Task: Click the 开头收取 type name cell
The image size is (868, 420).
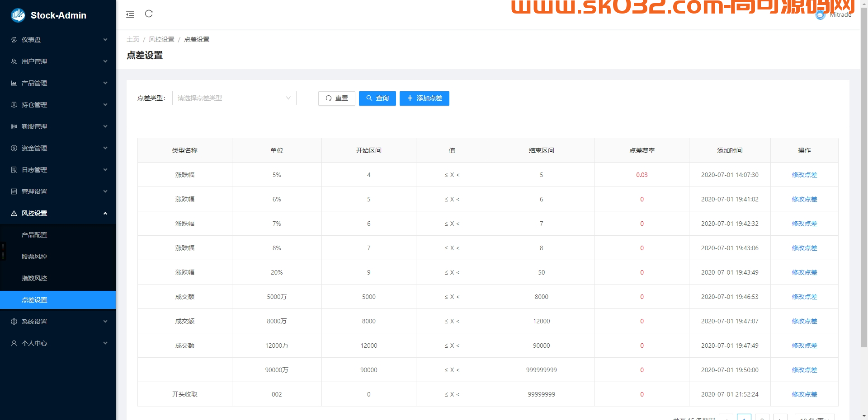Action: 185,394
